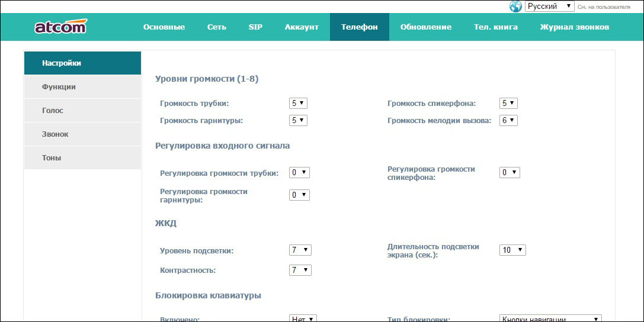
Task: Click the globe language icon
Action: pyautogui.click(x=515, y=7)
